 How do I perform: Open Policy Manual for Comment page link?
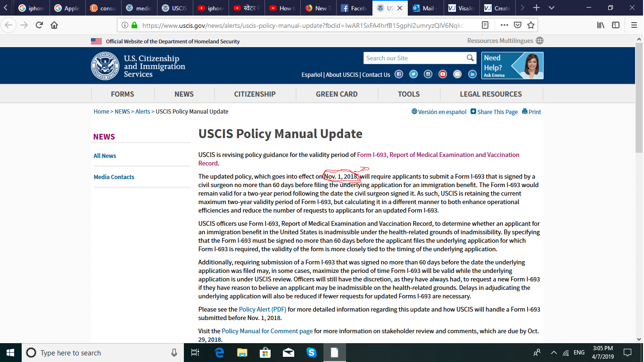point(267,331)
